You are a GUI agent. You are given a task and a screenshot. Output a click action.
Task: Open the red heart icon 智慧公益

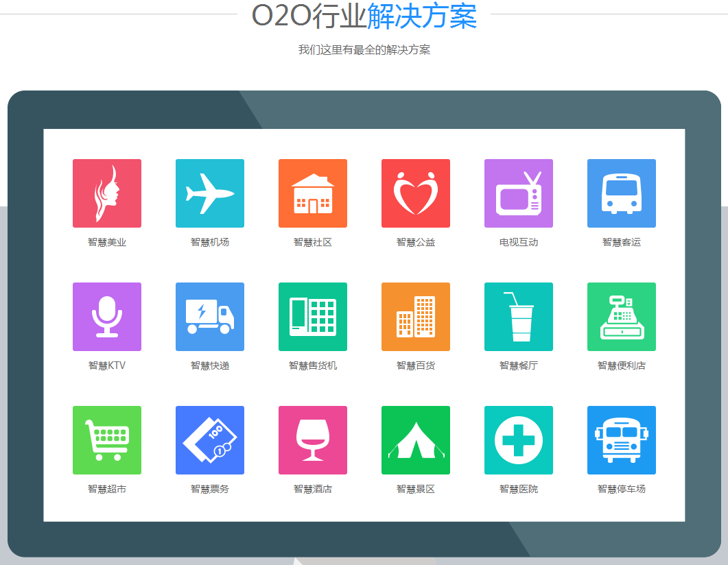416,193
